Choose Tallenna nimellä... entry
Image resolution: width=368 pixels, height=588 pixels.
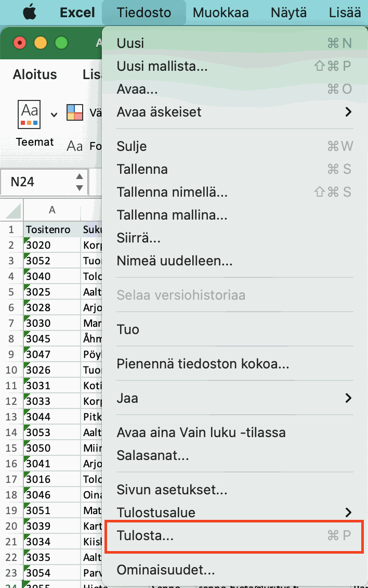coord(234,191)
